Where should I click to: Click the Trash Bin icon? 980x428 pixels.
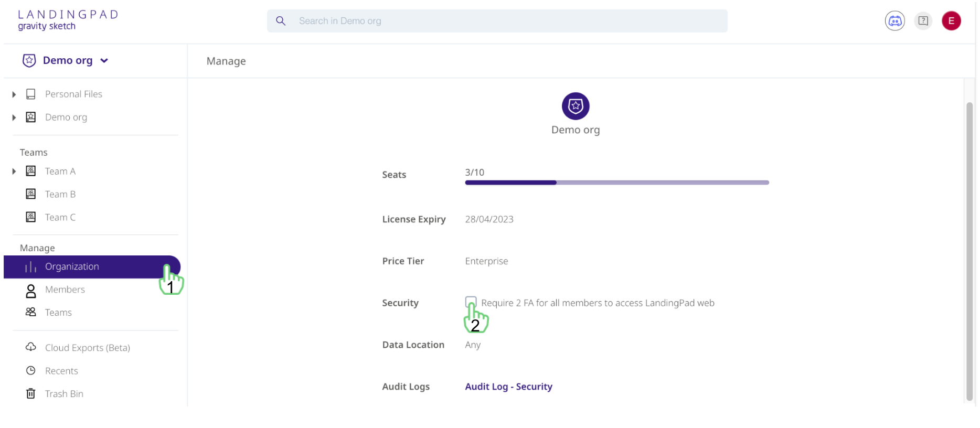pyautogui.click(x=31, y=393)
